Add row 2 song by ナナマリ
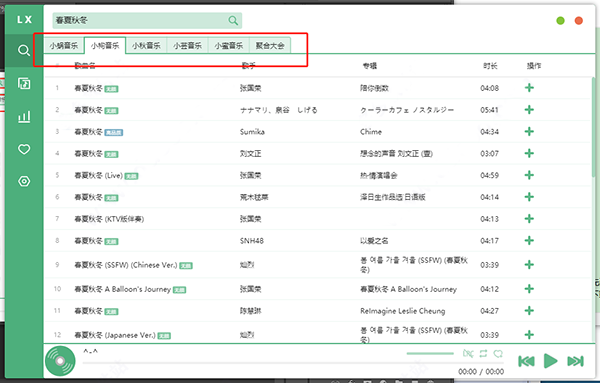 (529, 110)
